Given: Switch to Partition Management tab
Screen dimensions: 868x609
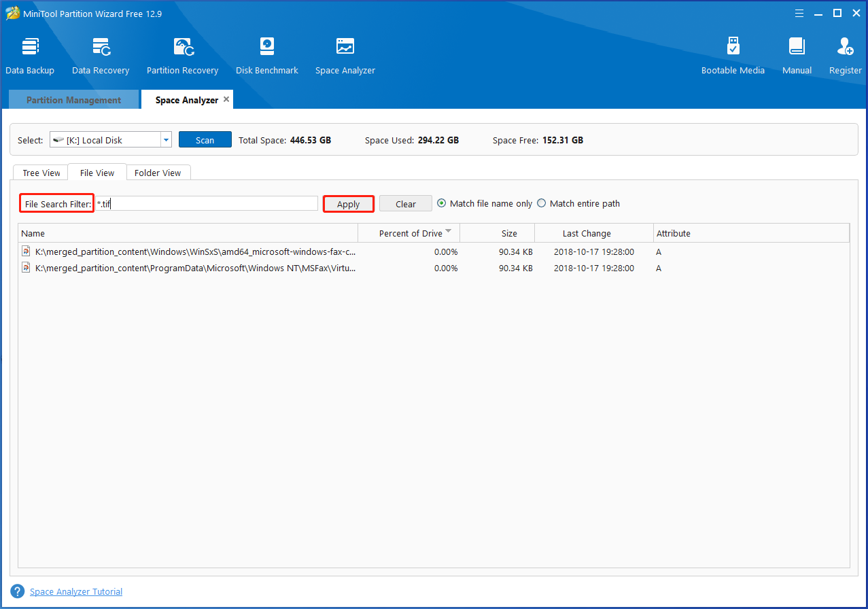Looking at the screenshot, I should click(x=73, y=100).
